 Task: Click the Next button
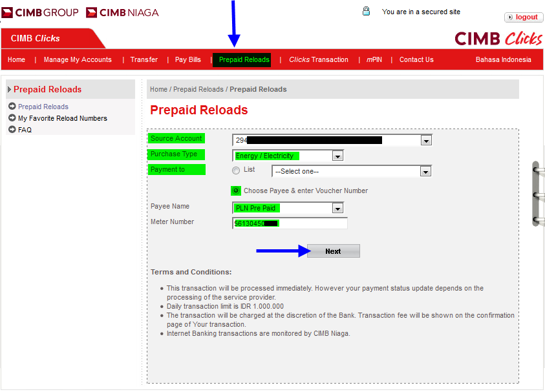[x=334, y=251]
